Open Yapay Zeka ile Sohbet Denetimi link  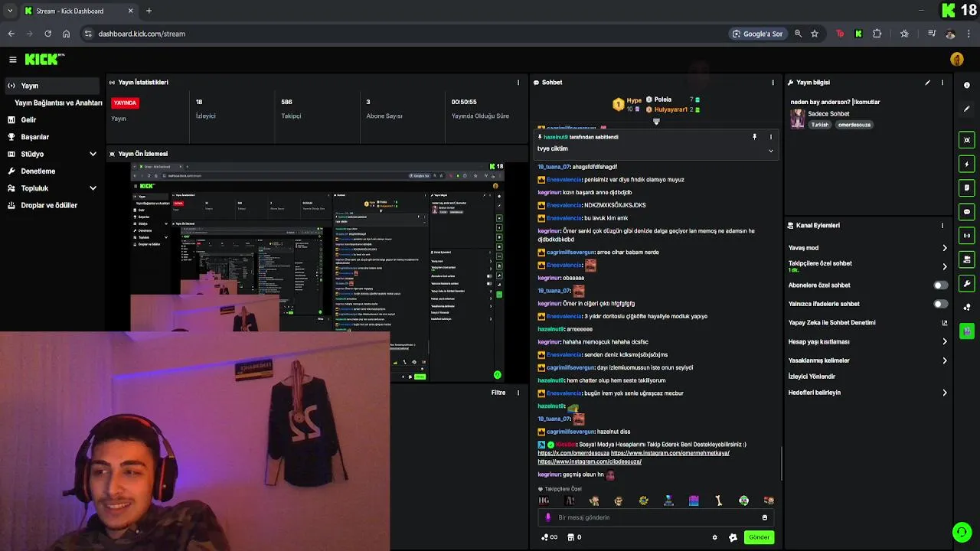[x=868, y=323]
